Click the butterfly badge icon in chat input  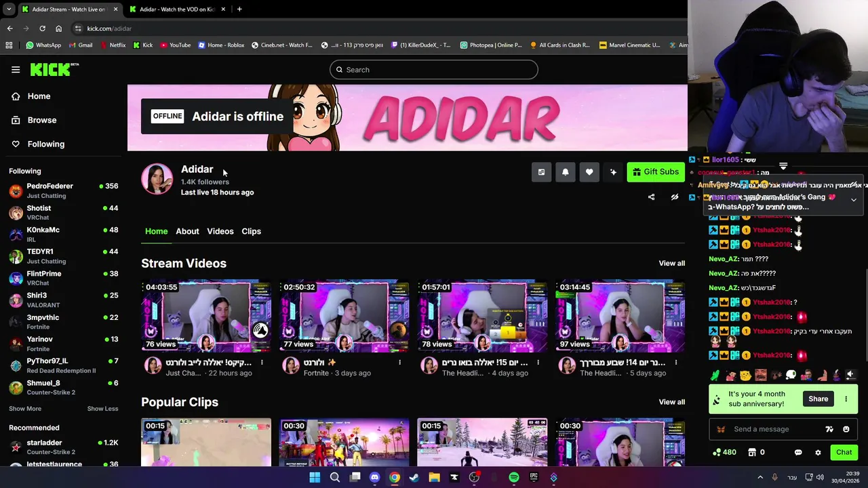coord(721,429)
